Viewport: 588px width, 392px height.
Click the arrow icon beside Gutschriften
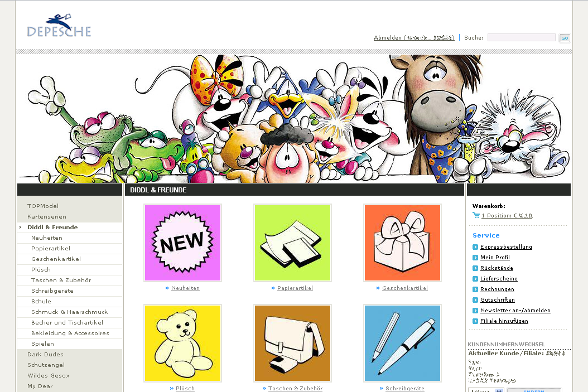click(475, 300)
